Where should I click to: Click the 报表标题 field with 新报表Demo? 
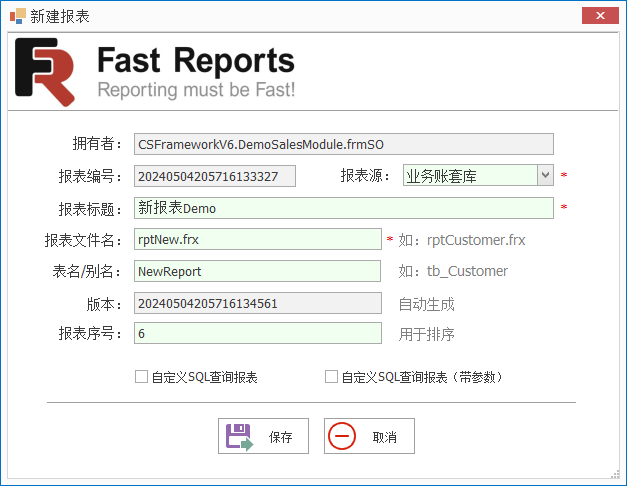coord(343,208)
